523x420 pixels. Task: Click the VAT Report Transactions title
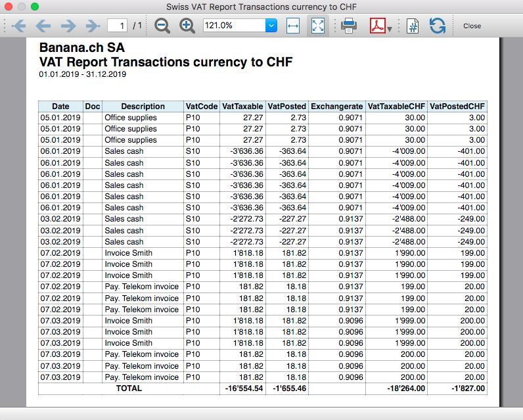point(166,62)
